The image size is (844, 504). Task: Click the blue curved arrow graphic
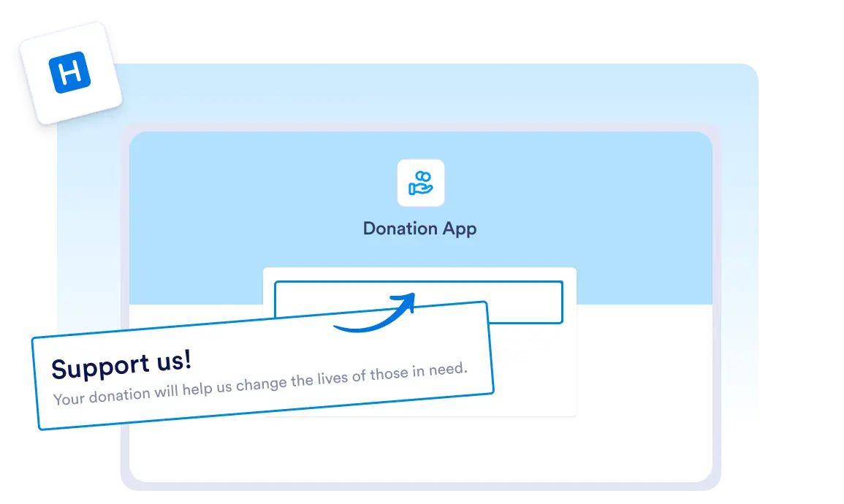click(375, 313)
